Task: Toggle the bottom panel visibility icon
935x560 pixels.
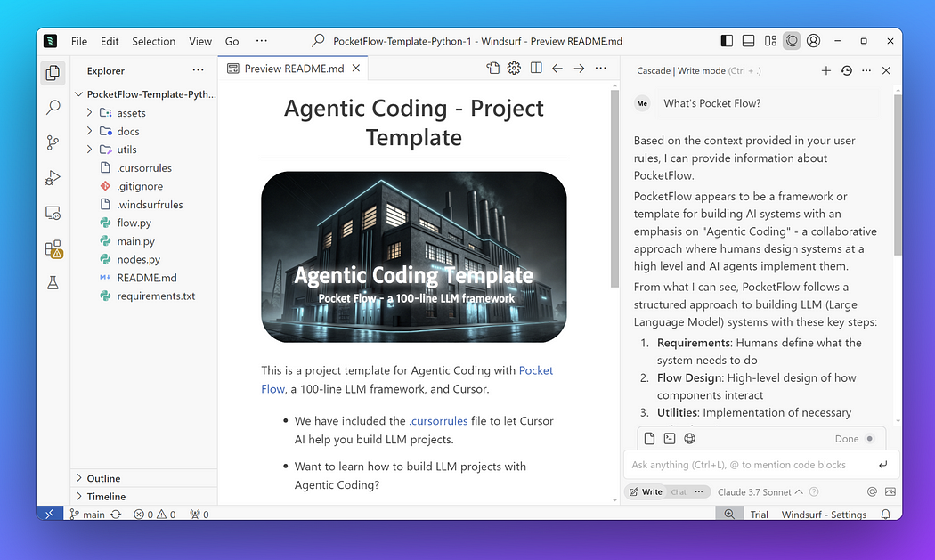Action: click(x=749, y=40)
